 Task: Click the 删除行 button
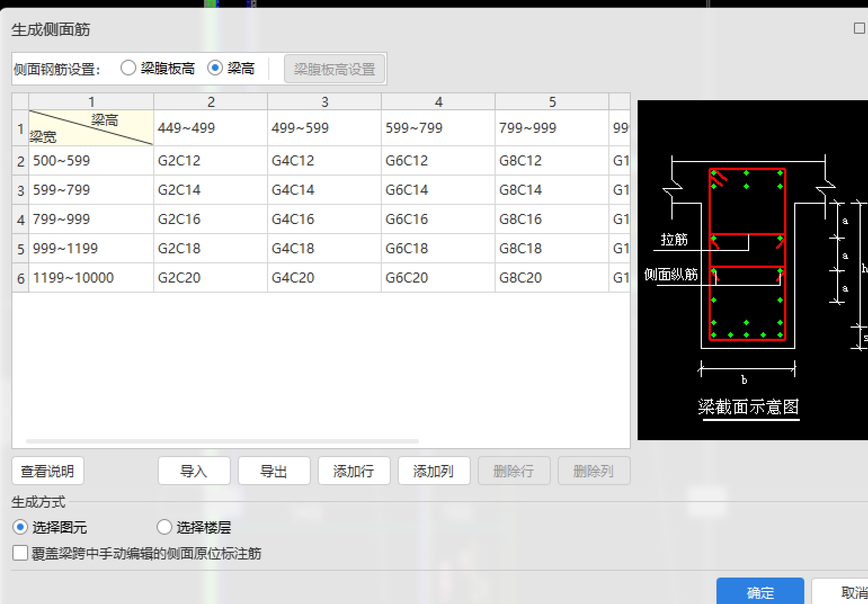514,471
